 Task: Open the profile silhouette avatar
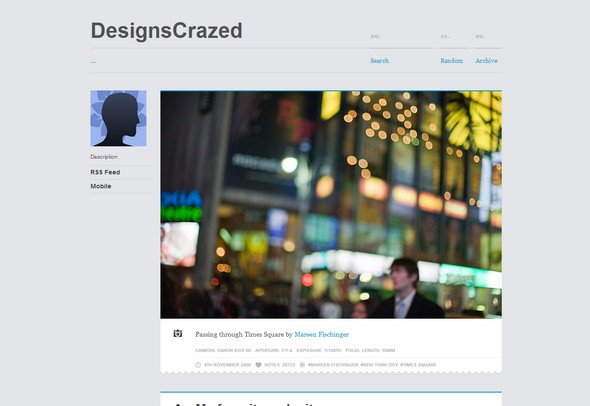click(x=118, y=118)
